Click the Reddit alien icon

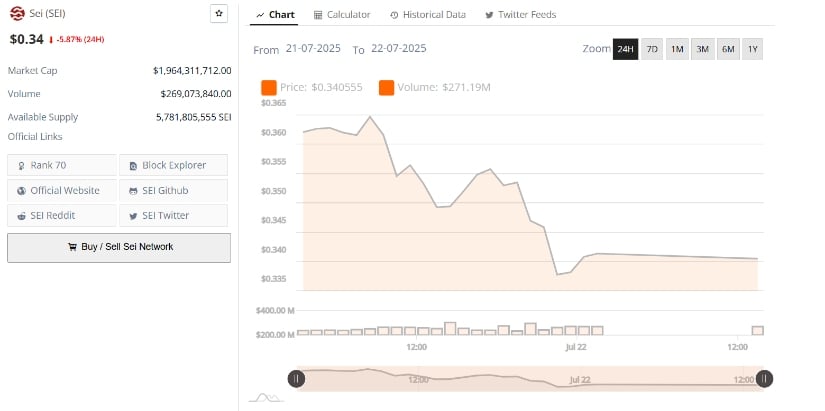click(x=22, y=216)
